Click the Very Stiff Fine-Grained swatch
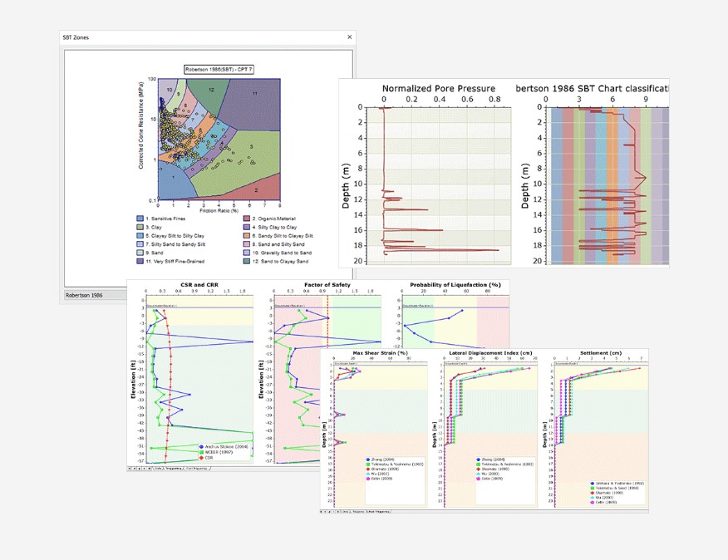 coord(140,261)
